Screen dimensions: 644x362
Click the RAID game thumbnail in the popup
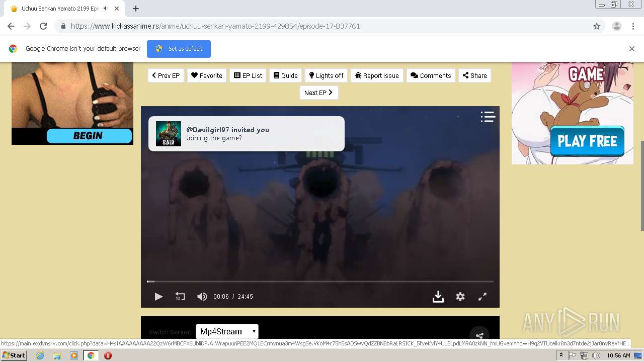[x=169, y=134]
